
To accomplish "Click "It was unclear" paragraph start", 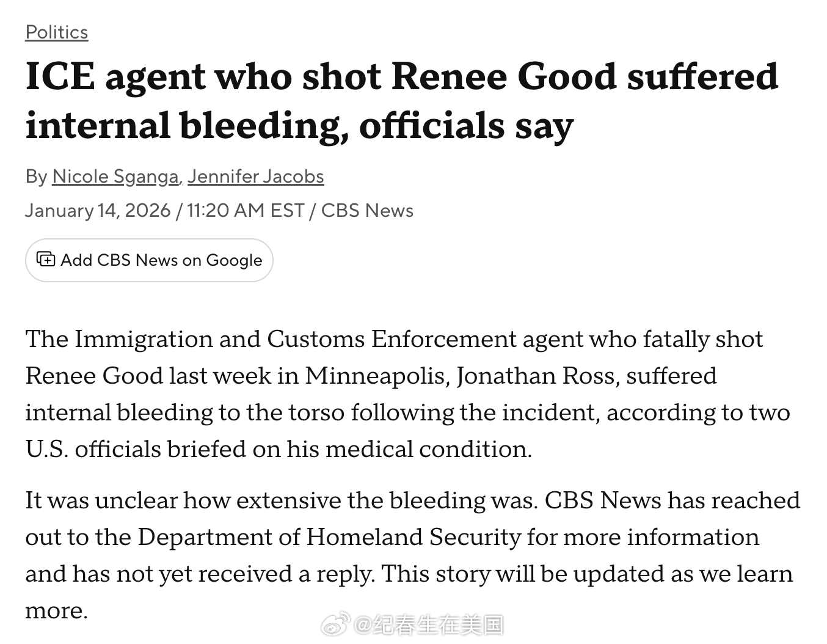I will pyautogui.click(x=101, y=500).
